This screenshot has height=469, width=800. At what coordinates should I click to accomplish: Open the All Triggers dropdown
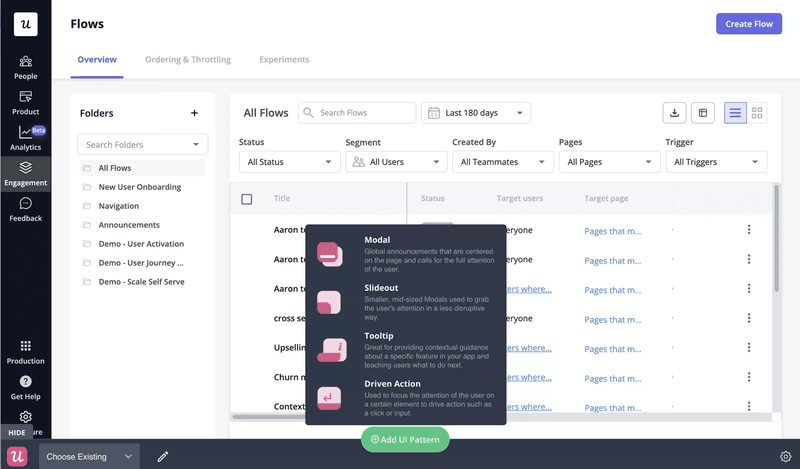(x=716, y=162)
